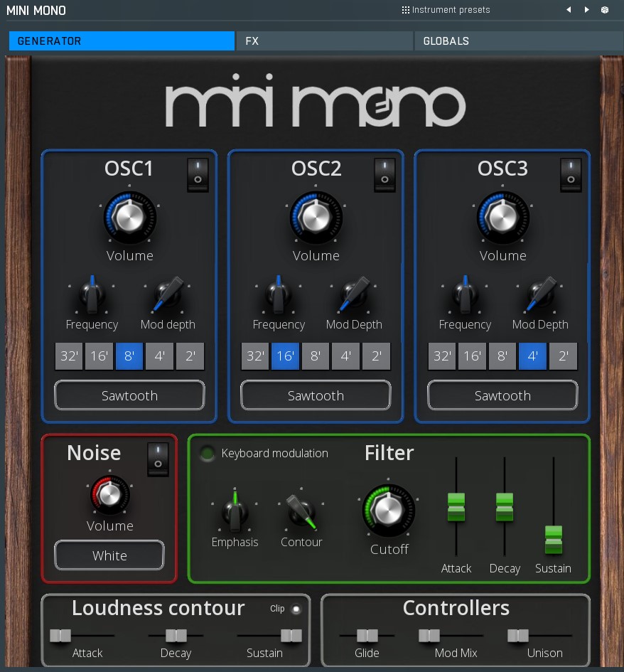The height and width of the screenshot is (672, 624).
Task: Click the Glide slider handle
Action: (367, 636)
